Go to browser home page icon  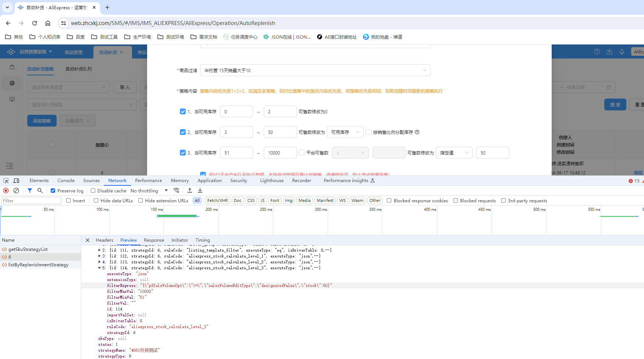coord(48,23)
